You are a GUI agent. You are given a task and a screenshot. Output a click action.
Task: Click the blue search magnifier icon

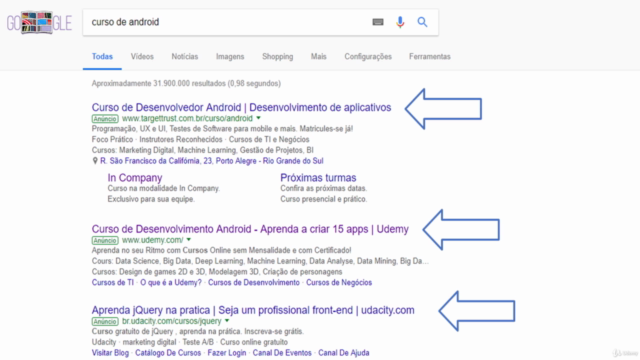click(x=422, y=22)
